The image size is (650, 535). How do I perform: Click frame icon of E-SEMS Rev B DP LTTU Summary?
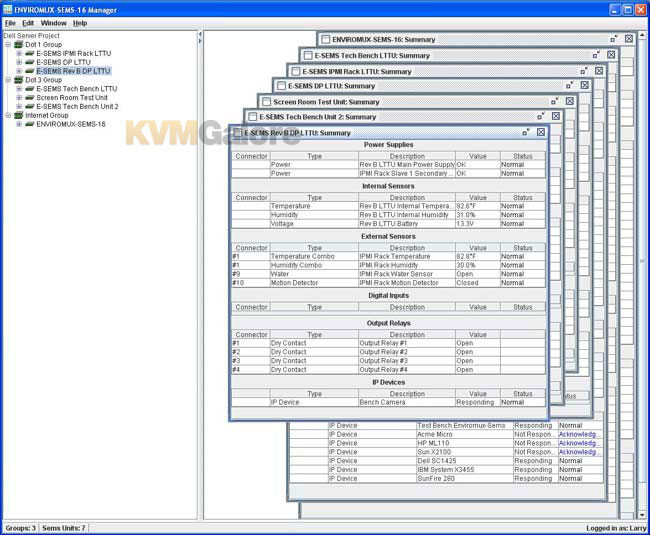[238, 133]
